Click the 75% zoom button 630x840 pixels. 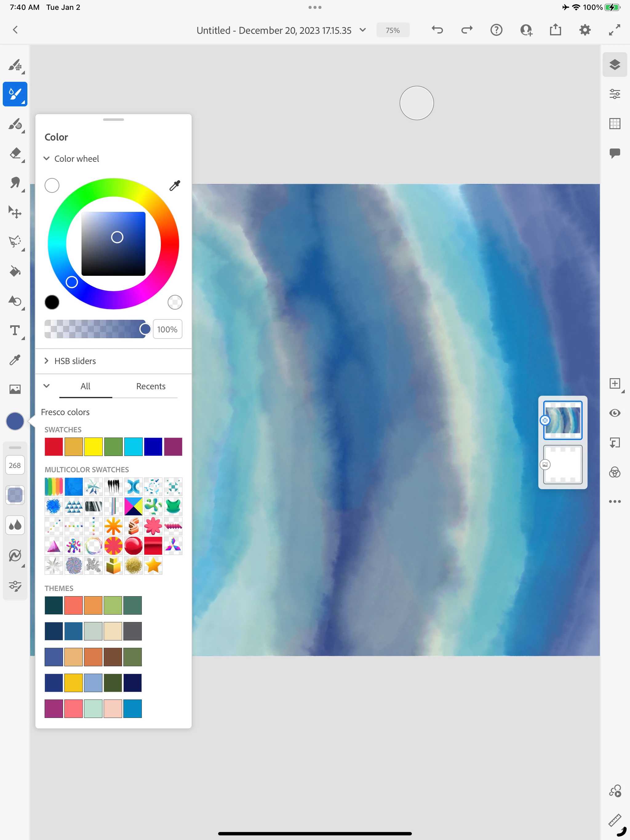coord(393,30)
